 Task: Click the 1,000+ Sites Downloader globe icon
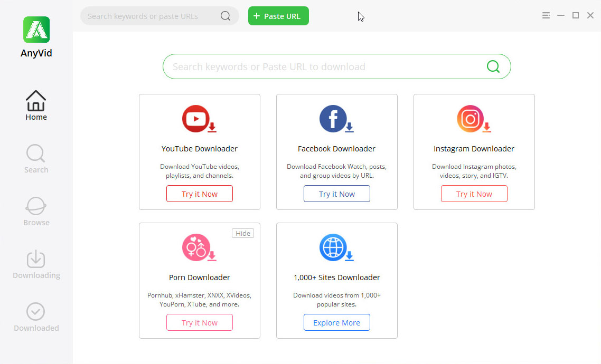(336, 247)
